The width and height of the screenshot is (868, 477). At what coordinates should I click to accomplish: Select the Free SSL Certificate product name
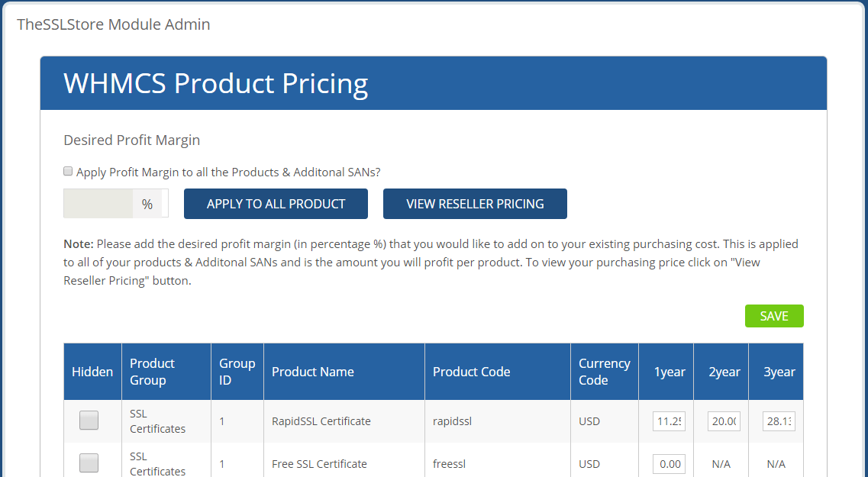click(x=319, y=464)
